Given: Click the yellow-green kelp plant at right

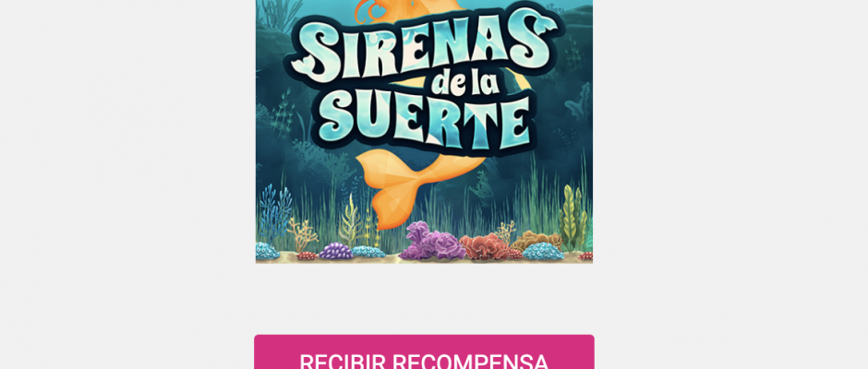Looking at the screenshot, I should [573, 218].
